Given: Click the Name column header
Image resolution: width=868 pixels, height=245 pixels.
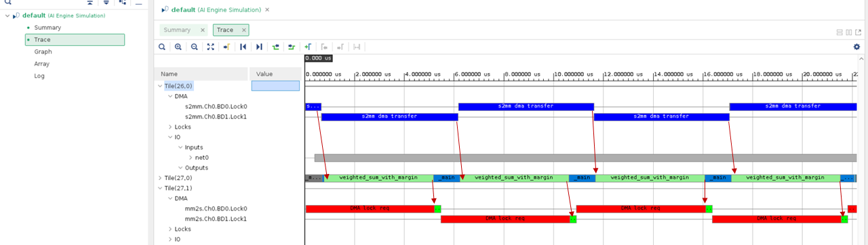Looking at the screenshot, I should (201, 74).
